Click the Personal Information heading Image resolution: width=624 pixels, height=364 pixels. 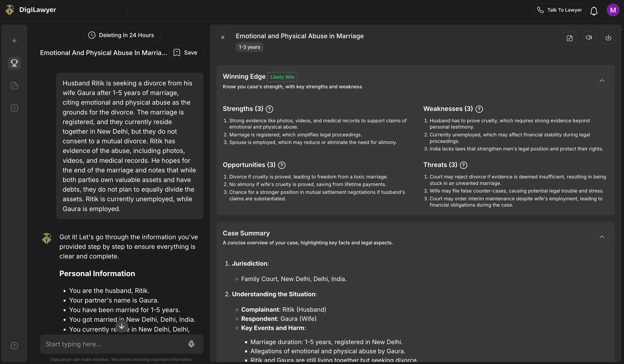(x=97, y=273)
